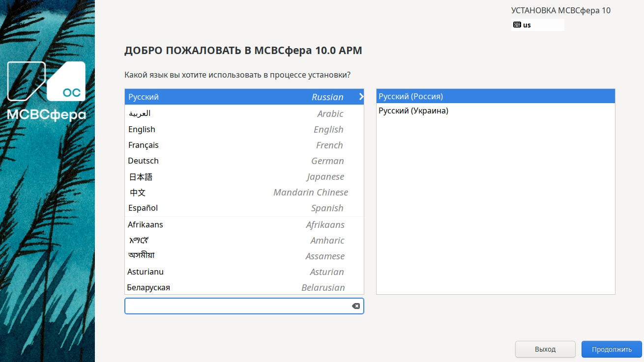Screen dimensions: 644x362
Task: Pick the Japanese language row
Action: pos(244,176)
